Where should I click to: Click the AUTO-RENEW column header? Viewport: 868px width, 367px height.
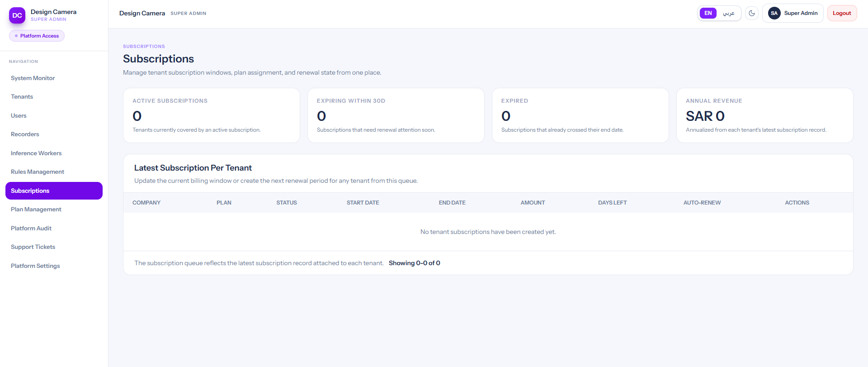tap(702, 203)
